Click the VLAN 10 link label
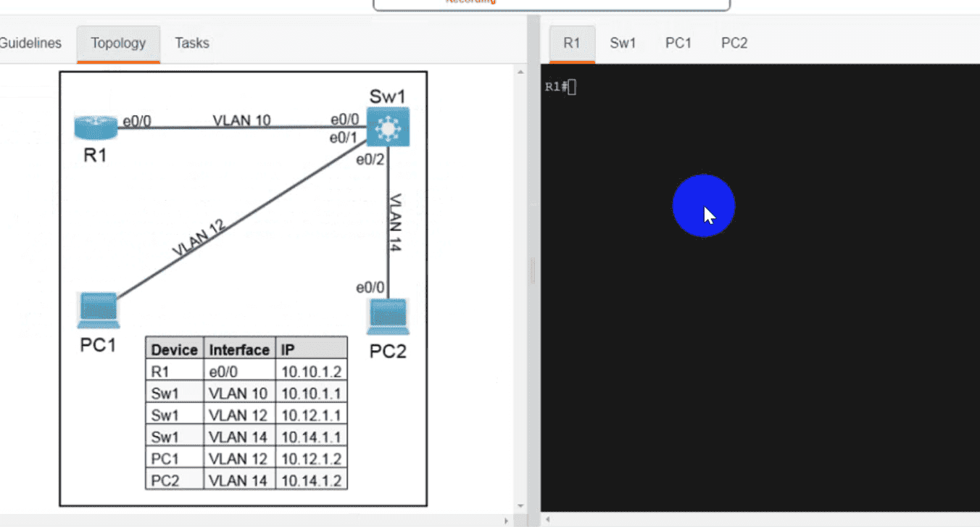This screenshot has height=527, width=980. pyautogui.click(x=241, y=120)
